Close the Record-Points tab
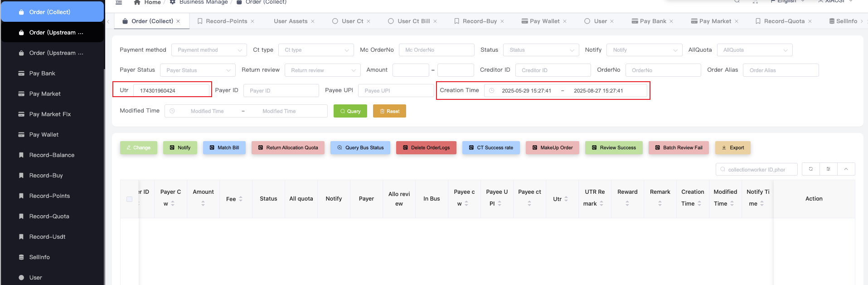 click(252, 21)
